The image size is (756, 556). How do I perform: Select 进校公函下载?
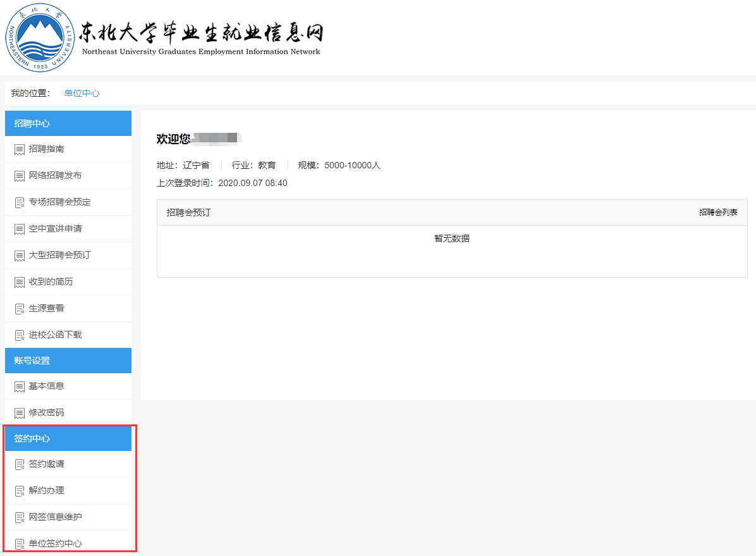pos(68,335)
